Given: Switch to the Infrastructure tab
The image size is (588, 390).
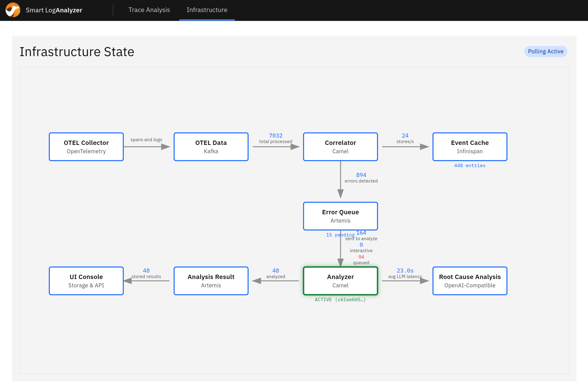Looking at the screenshot, I should [x=207, y=10].
